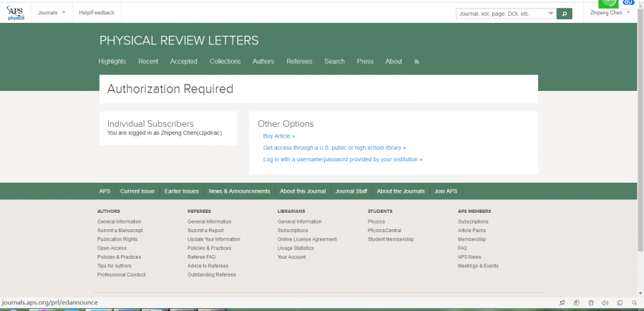The height and width of the screenshot is (311, 644).
Task: Expand the Zhipeng Chen account menu
Action: [610, 13]
